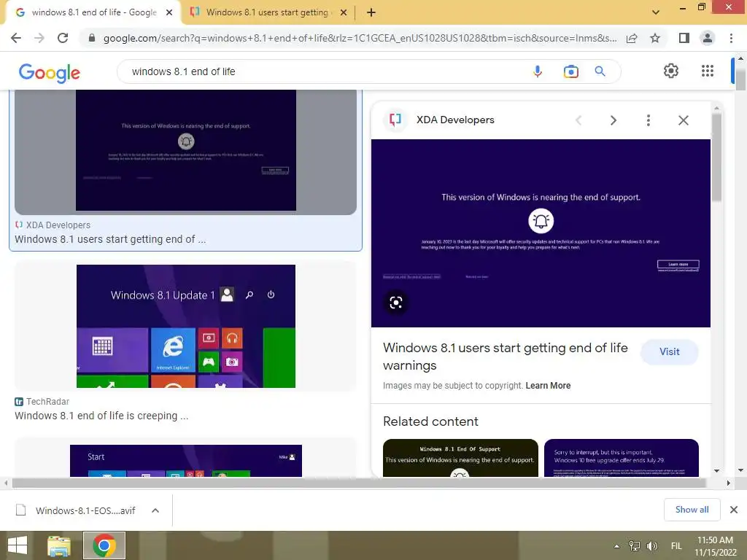
Task: Show previous image in preview panel
Action: pyautogui.click(x=578, y=120)
